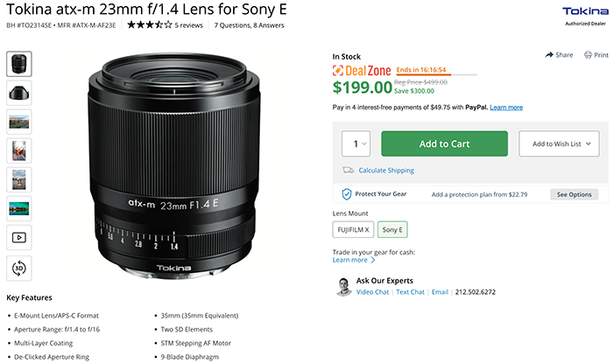Click the Add to Cart button
Viewport: 613px width, 364px height.
tap(445, 143)
